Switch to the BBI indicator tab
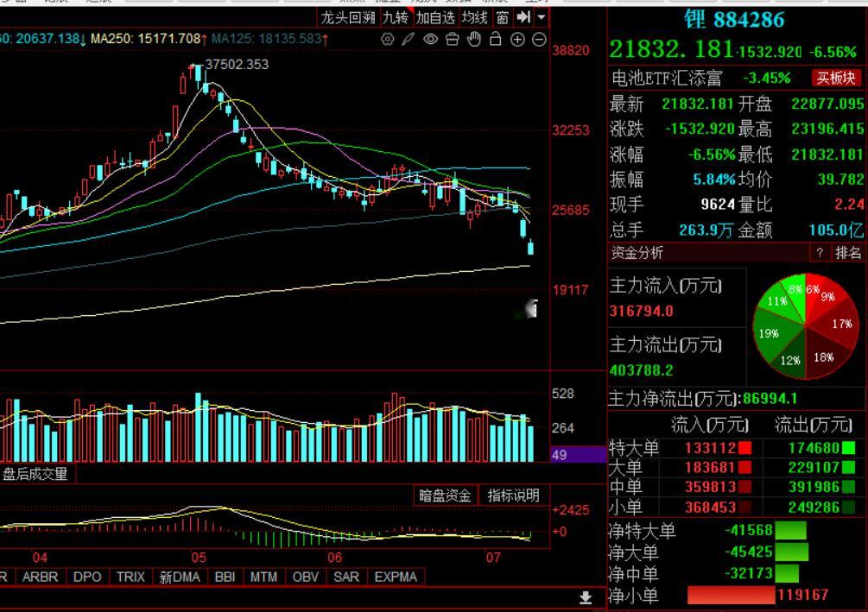Viewport: 868px width, 612px height. pos(225,577)
